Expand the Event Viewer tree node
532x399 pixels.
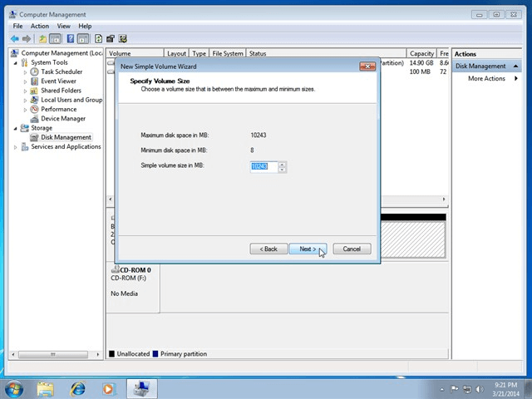coord(25,81)
